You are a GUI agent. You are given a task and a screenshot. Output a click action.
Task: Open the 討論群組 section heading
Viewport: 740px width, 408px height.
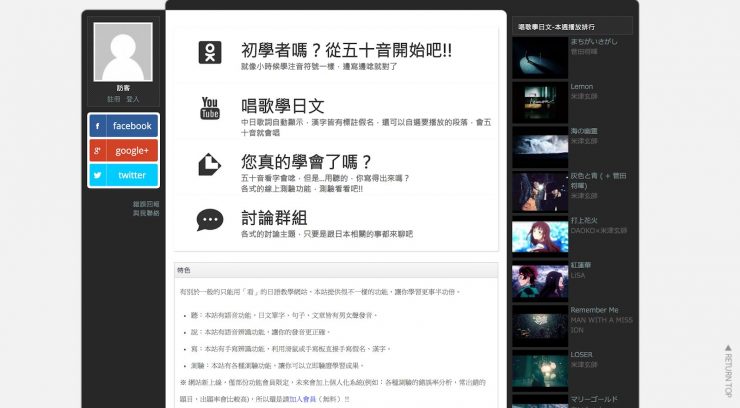pyautogui.click(x=274, y=217)
